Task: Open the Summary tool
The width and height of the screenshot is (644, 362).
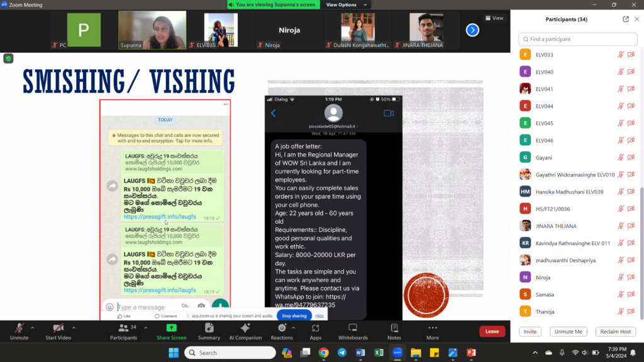Action: point(209,331)
